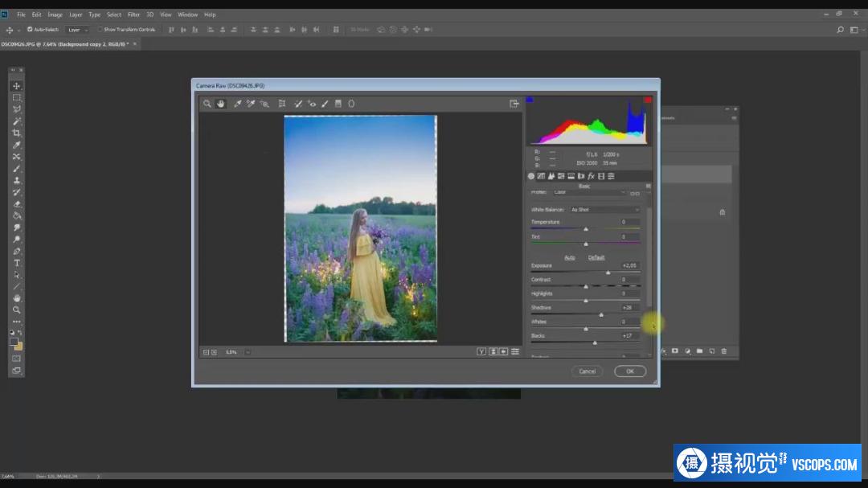Screen dimensions: 868x488
Task: Cycle before/after views with the Y button
Action: coord(481,352)
